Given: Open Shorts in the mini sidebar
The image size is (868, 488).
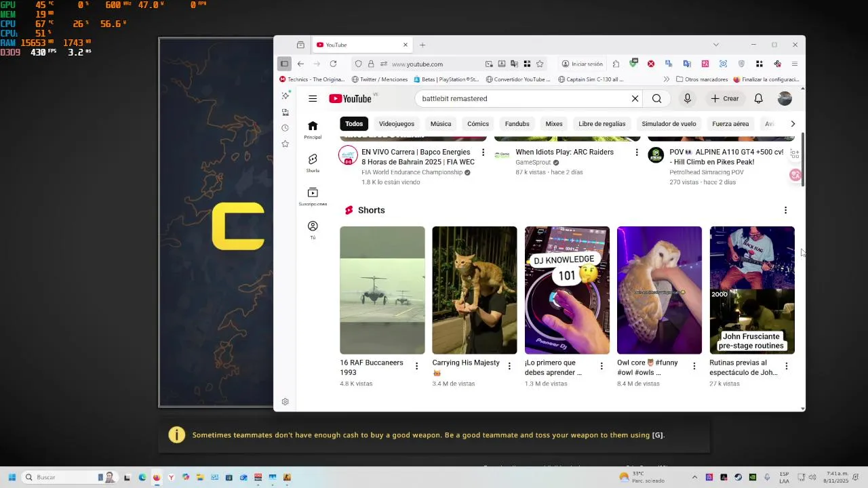Looking at the screenshot, I should [x=313, y=163].
